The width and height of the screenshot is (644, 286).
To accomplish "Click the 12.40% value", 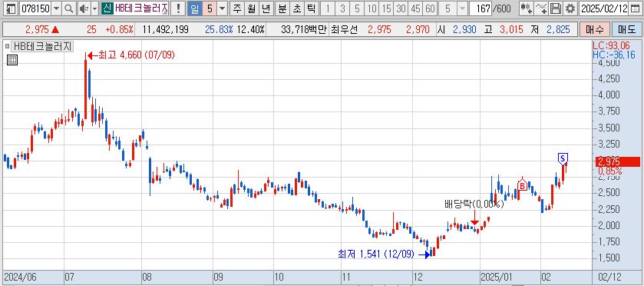I will pyautogui.click(x=251, y=29).
